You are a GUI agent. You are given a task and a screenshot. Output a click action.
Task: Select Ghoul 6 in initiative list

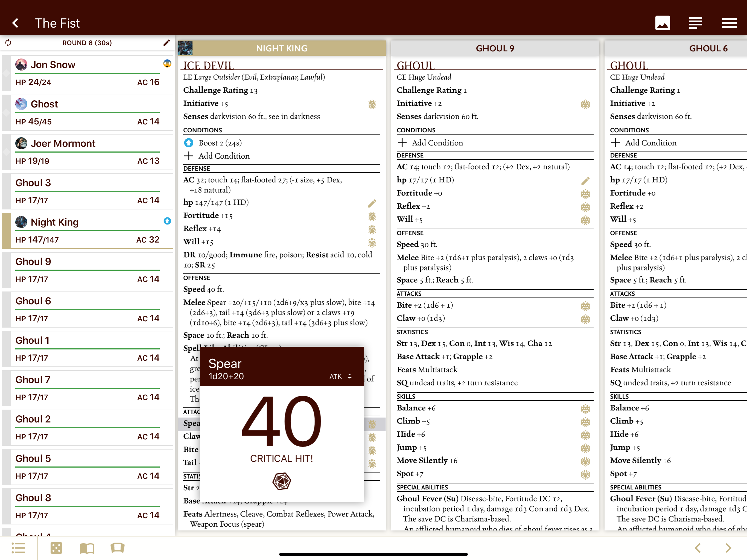(x=87, y=309)
